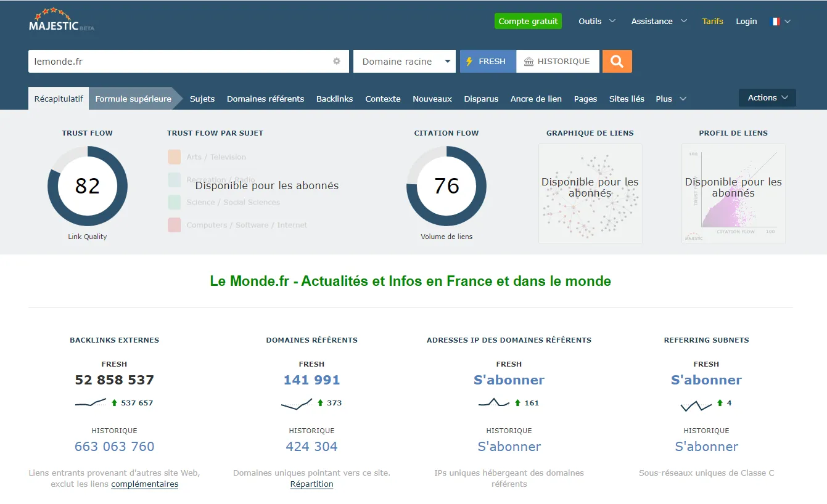This screenshot has height=504, width=827.
Task: Click the Compte gratuit button
Action: point(528,22)
